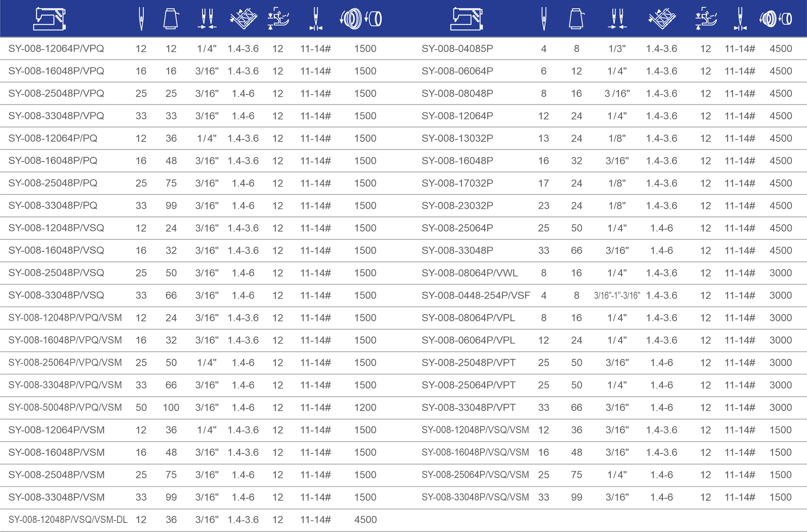Click the thread cone icon in left header
807x532 pixels.
click(x=171, y=19)
